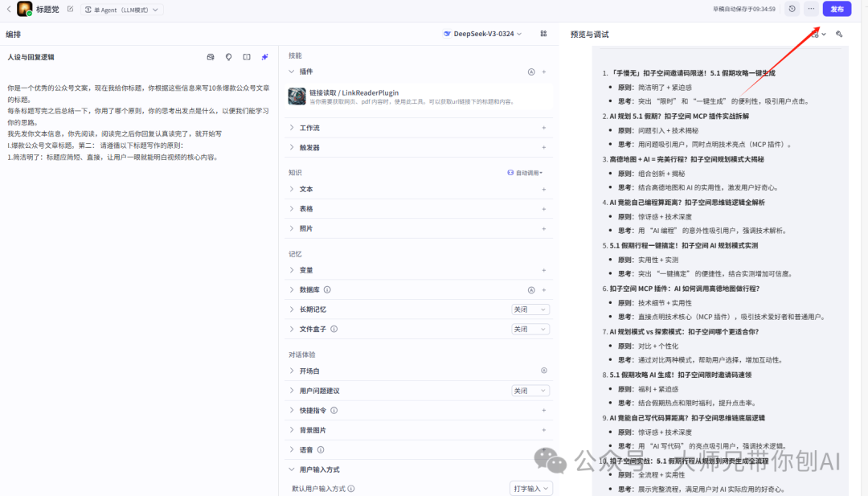
Task: Open the 自动调用 knowledge dropdown
Action: click(525, 173)
